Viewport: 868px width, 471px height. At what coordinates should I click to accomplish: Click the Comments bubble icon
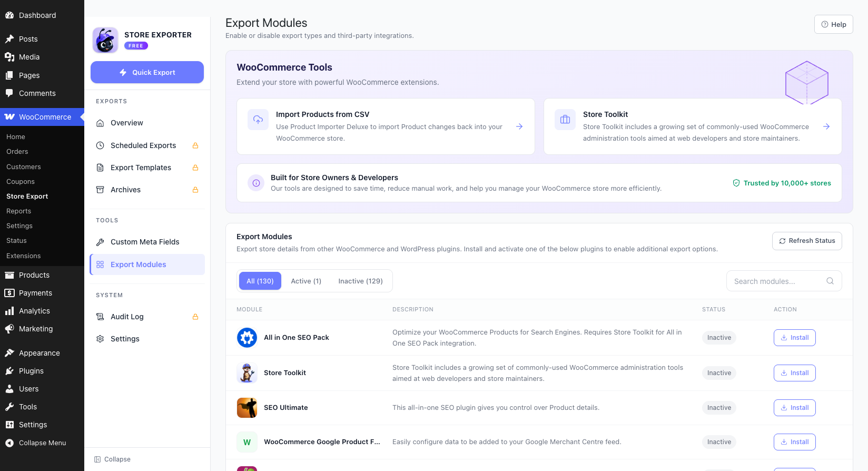click(x=9, y=93)
